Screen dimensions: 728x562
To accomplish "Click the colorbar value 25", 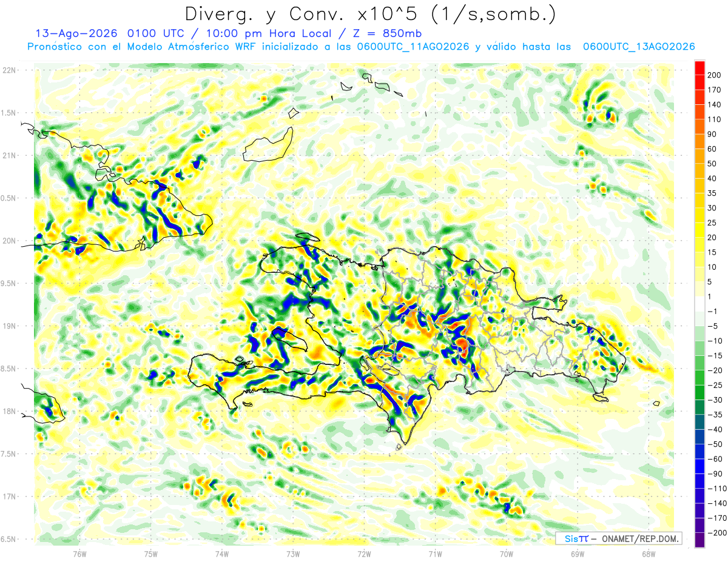I will (713, 222).
